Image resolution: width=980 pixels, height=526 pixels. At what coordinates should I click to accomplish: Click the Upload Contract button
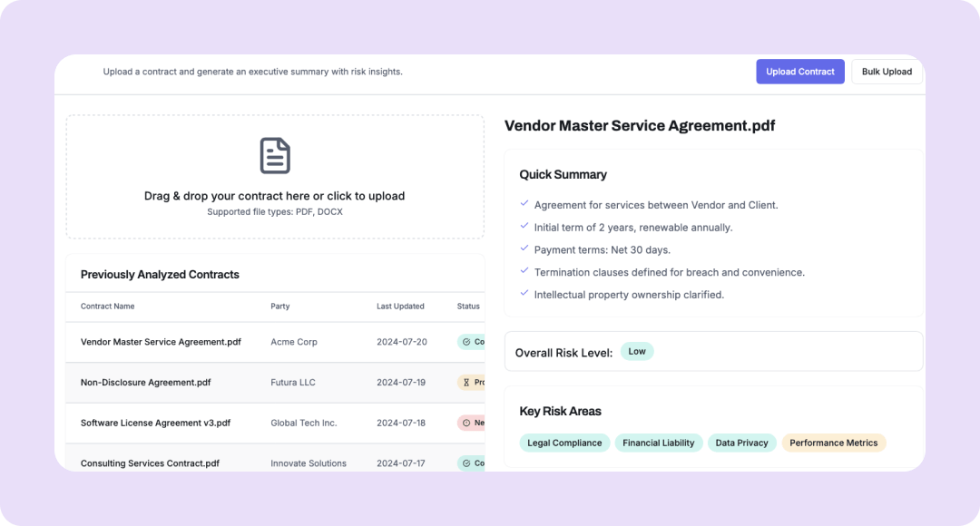[x=799, y=72]
